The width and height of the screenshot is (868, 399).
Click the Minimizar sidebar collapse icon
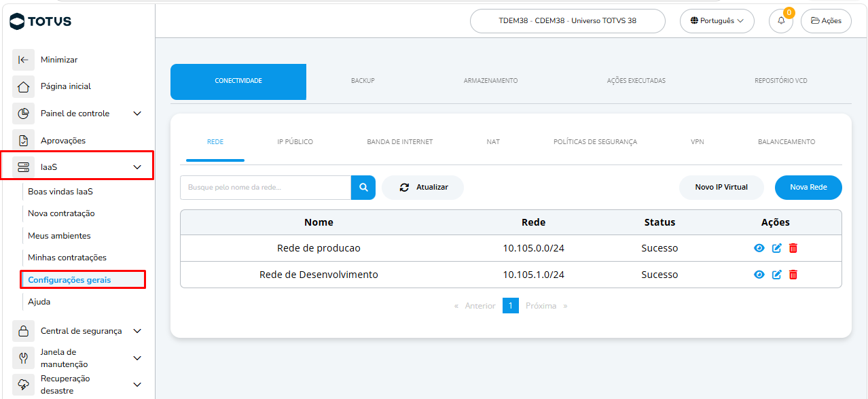(x=23, y=60)
